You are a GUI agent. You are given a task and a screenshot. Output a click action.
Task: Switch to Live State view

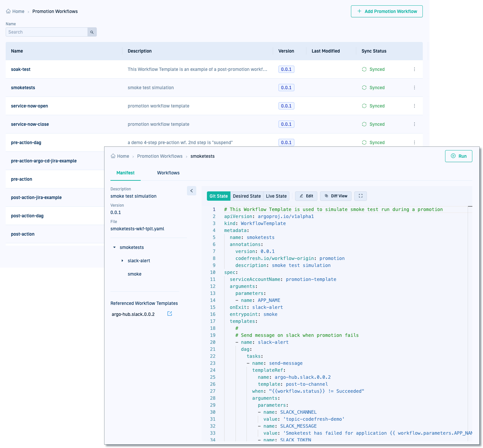pyautogui.click(x=276, y=196)
